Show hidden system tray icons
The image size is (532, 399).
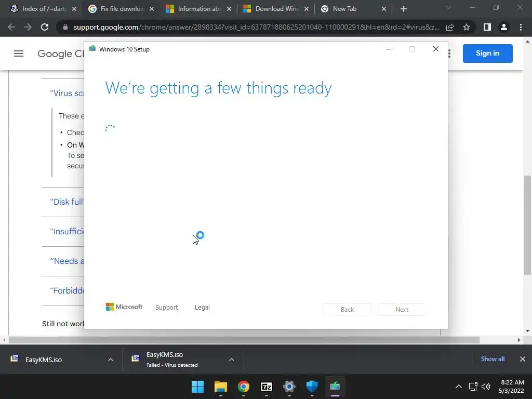click(x=458, y=387)
